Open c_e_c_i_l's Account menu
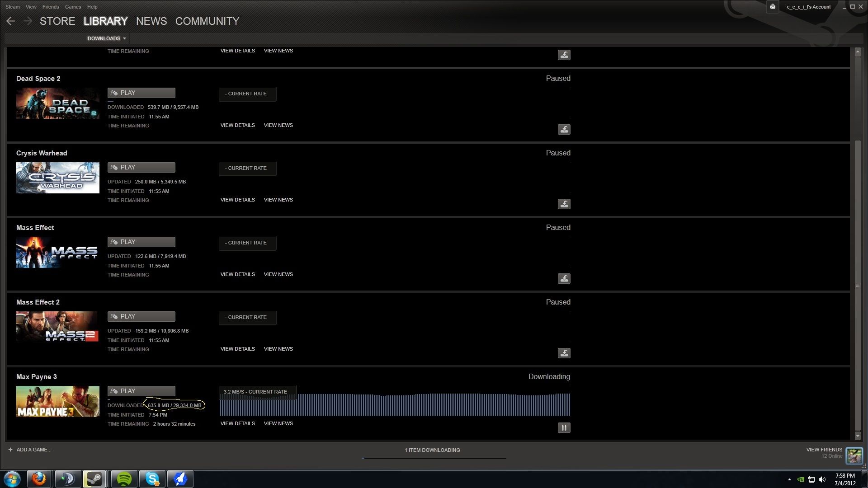 tap(808, 7)
